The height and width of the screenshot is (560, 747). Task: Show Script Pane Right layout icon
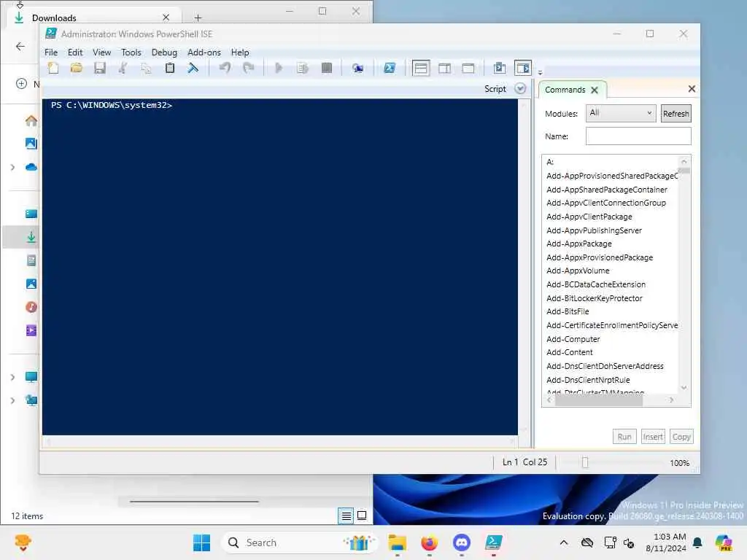coord(444,68)
